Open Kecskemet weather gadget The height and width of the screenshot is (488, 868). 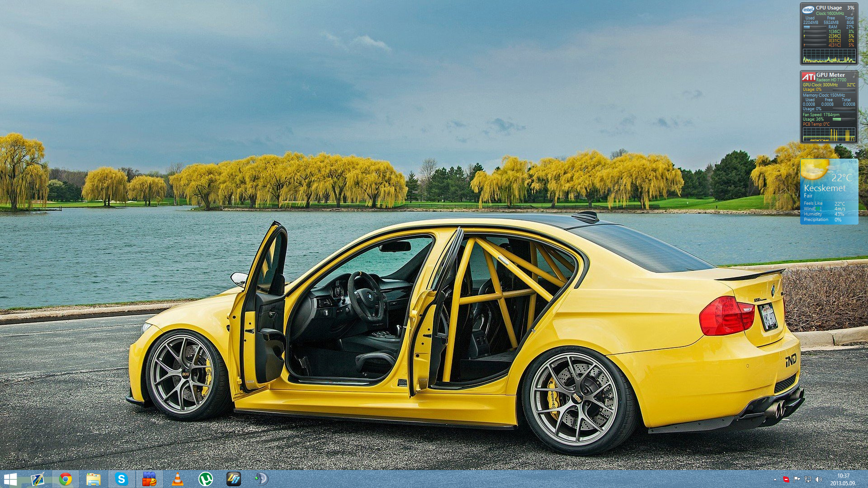click(824, 188)
